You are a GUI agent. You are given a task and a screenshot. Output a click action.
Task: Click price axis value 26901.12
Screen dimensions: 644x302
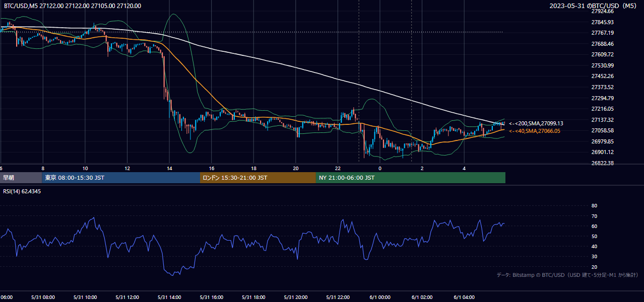pyautogui.click(x=602, y=152)
